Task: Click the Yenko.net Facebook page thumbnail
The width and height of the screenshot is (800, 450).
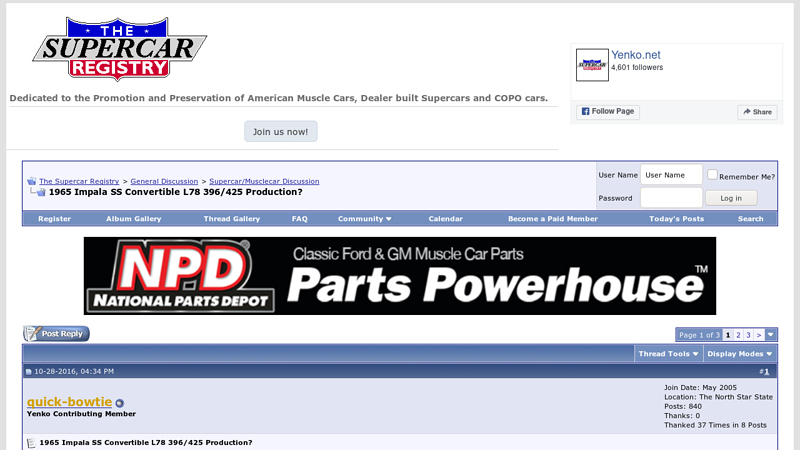Action: click(592, 64)
